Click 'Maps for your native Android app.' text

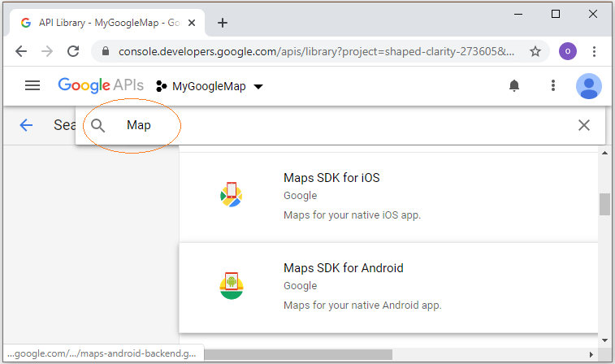click(362, 305)
